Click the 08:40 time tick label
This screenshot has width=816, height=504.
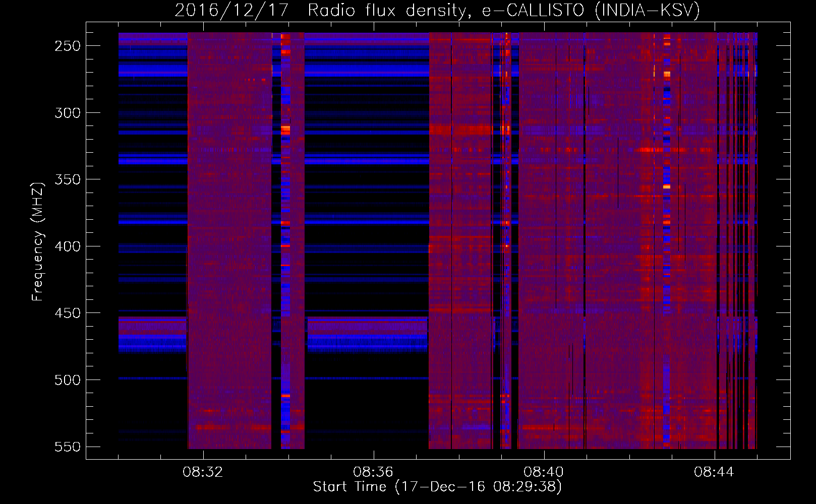(x=544, y=472)
